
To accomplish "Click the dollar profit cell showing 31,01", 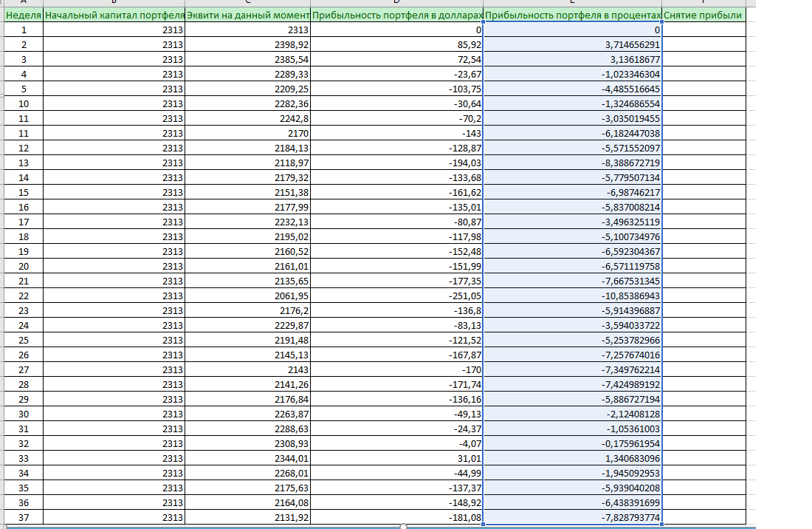I will point(397,458).
